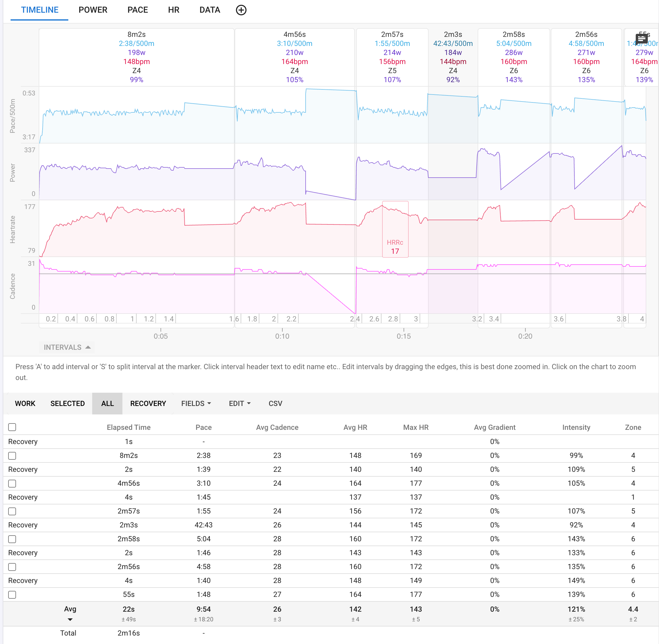659x644 pixels.
Task: Sort by Max HR column header
Action: pos(416,427)
